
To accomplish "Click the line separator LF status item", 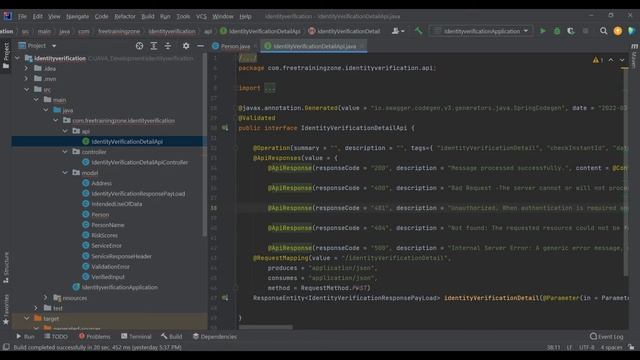I will (569, 347).
